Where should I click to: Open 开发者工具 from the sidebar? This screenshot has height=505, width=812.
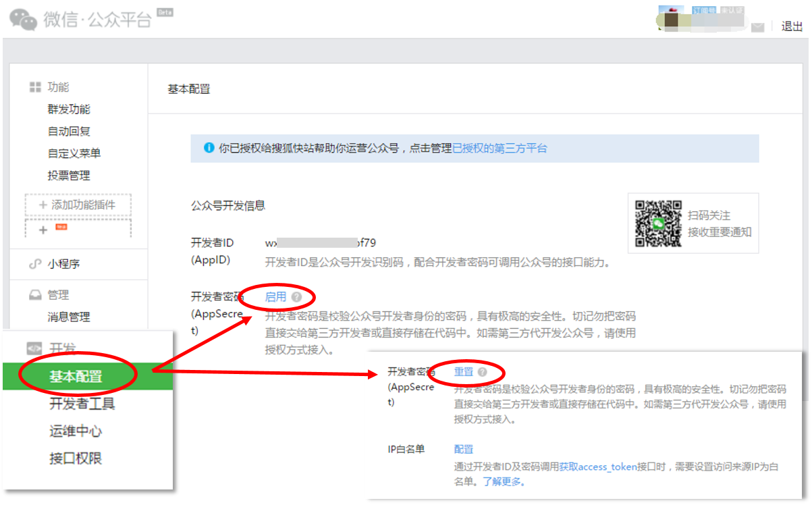(82, 404)
